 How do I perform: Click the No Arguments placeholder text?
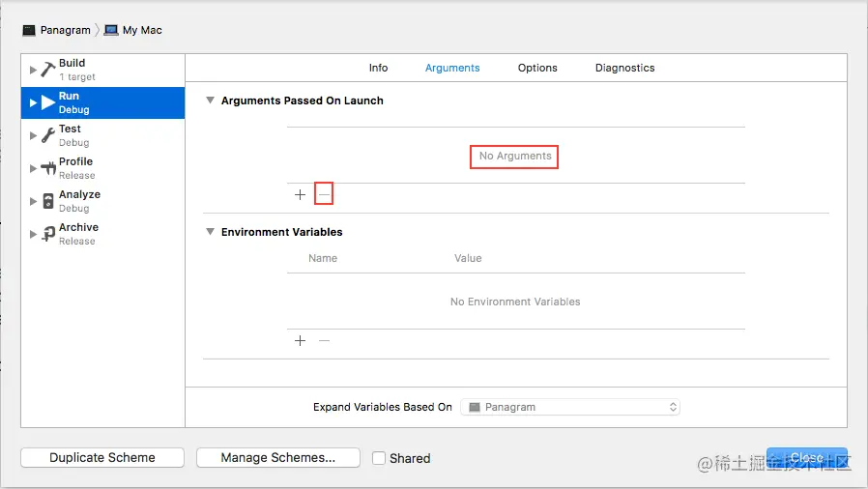pos(515,156)
